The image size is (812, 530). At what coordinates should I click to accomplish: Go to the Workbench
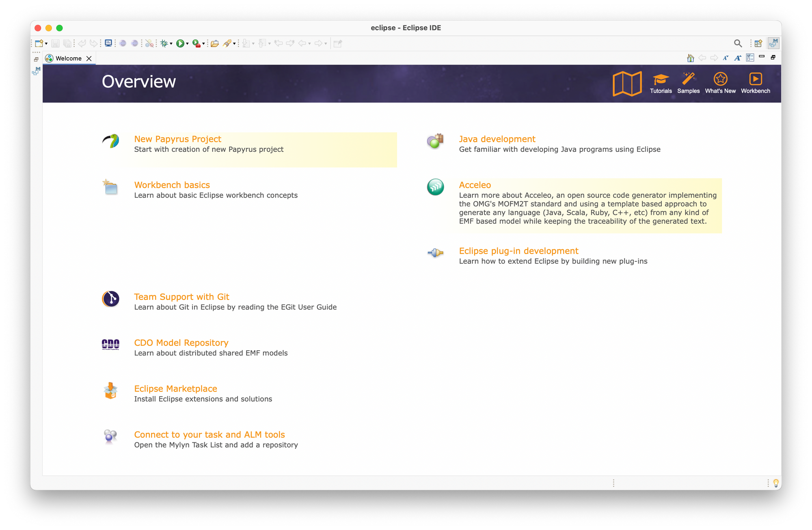(755, 84)
